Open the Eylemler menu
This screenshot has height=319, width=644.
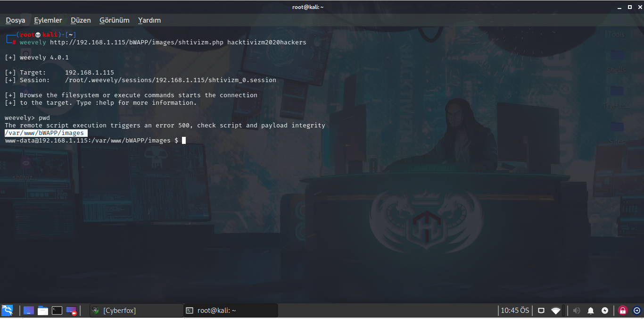pyautogui.click(x=48, y=20)
